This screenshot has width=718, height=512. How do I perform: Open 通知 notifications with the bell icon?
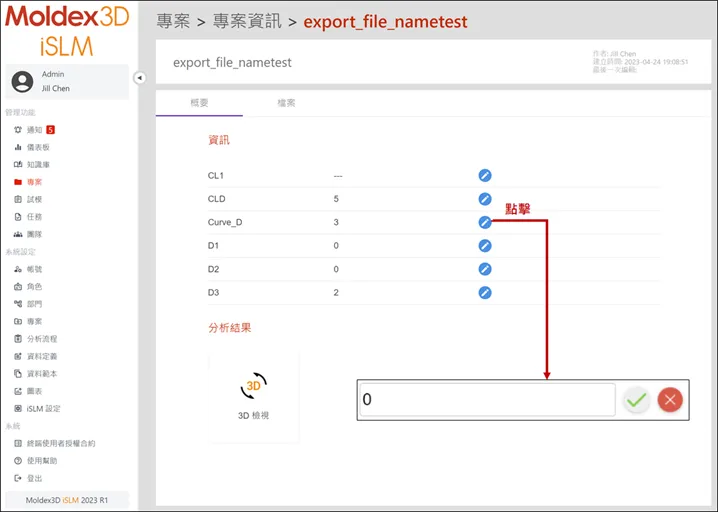(34, 130)
